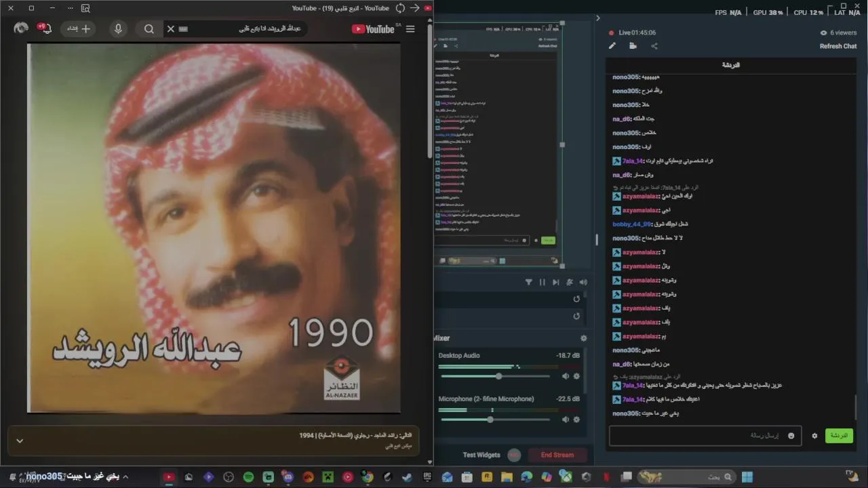This screenshot has width=868, height=488.
Task: Replay the first recent event
Action: 576,299
